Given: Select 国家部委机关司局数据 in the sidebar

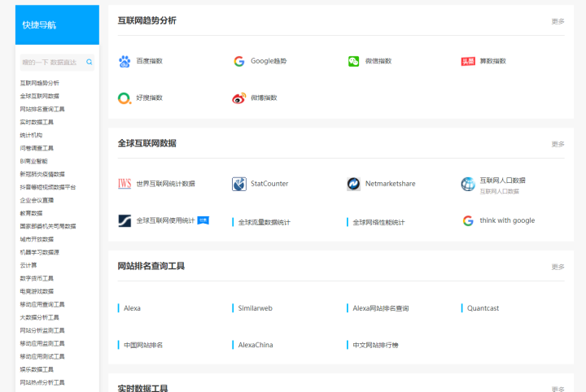Looking at the screenshot, I should click(48, 226).
